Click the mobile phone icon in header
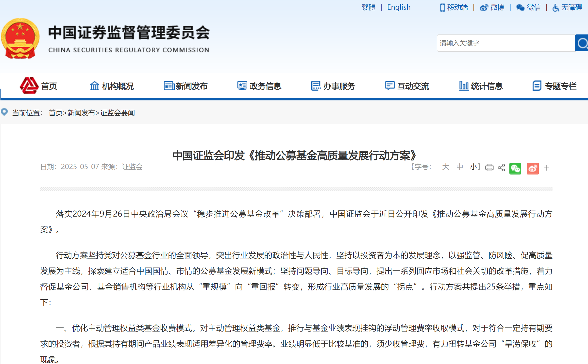The width and height of the screenshot is (588, 364). [x=442, y=8]
